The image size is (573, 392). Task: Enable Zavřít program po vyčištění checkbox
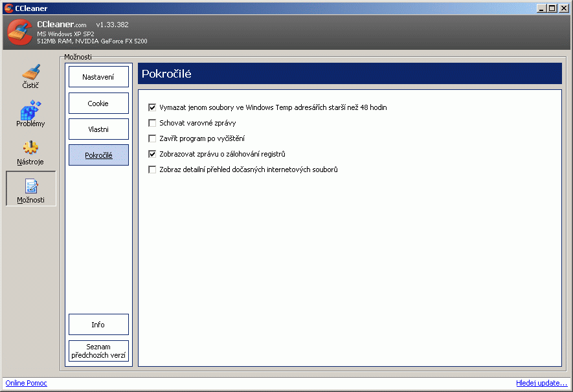[x=152, y=138]
